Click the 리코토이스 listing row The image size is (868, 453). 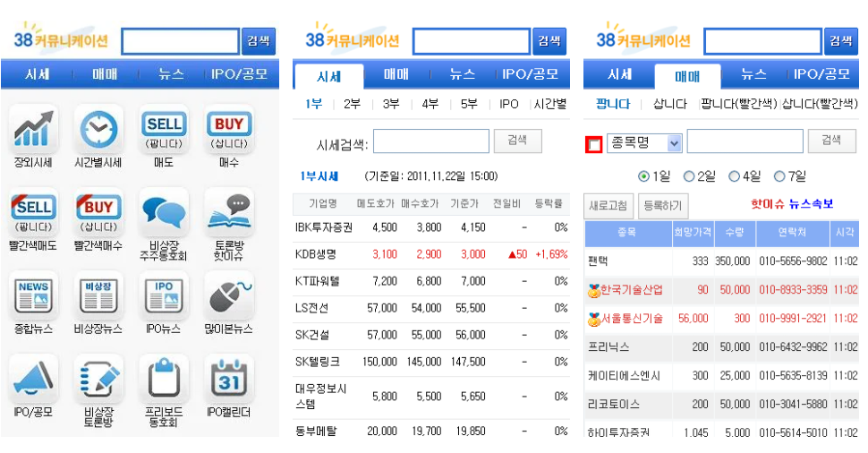(722, 405)
